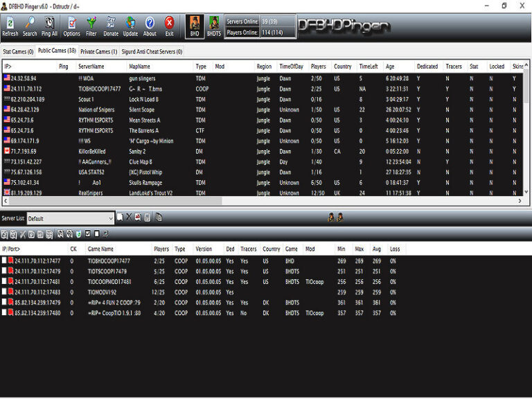Select the BHDTS game mode button

[214, 27]
